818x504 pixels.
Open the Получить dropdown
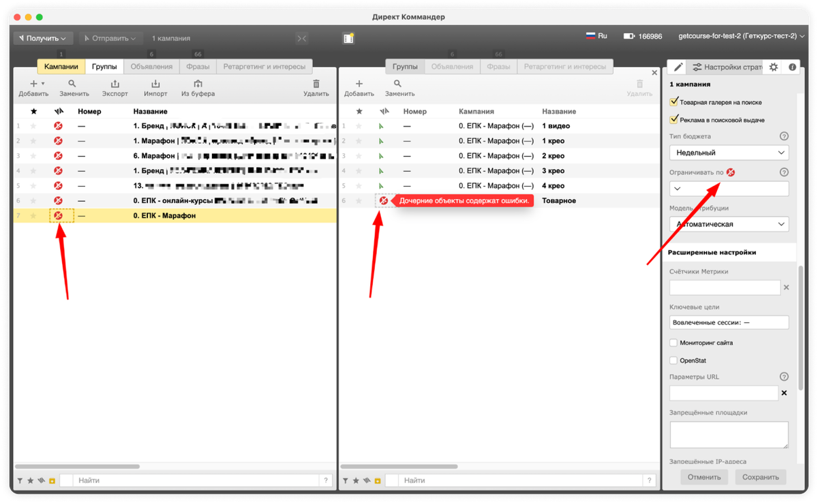tap(43, 38)
